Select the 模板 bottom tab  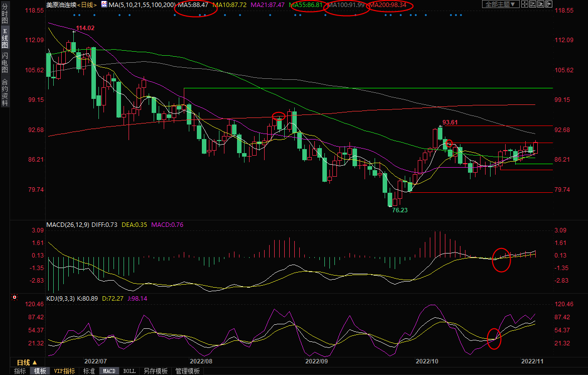point(40,371)
